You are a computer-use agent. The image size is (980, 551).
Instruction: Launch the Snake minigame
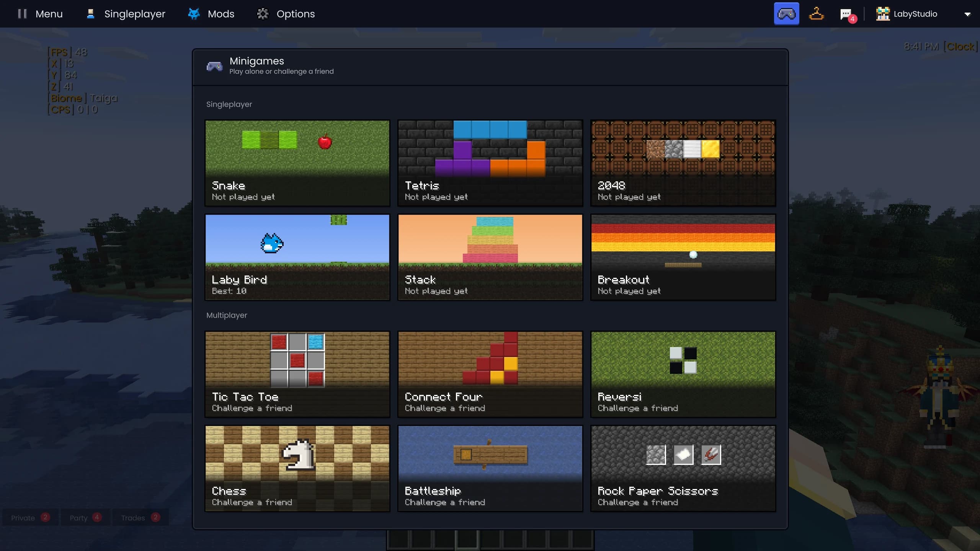point(297,163)
